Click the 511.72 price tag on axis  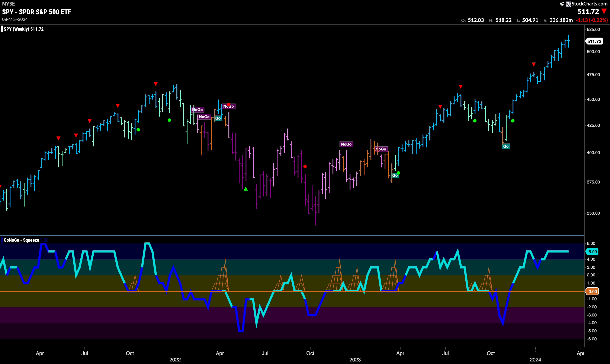click(594, 42)
